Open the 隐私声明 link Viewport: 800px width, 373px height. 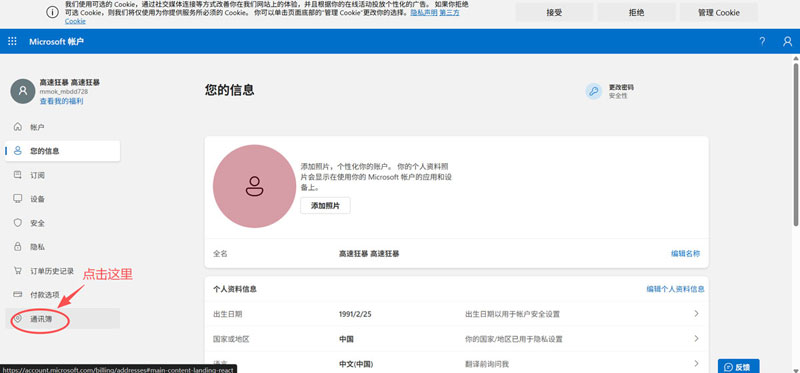(x=424, y=12)
